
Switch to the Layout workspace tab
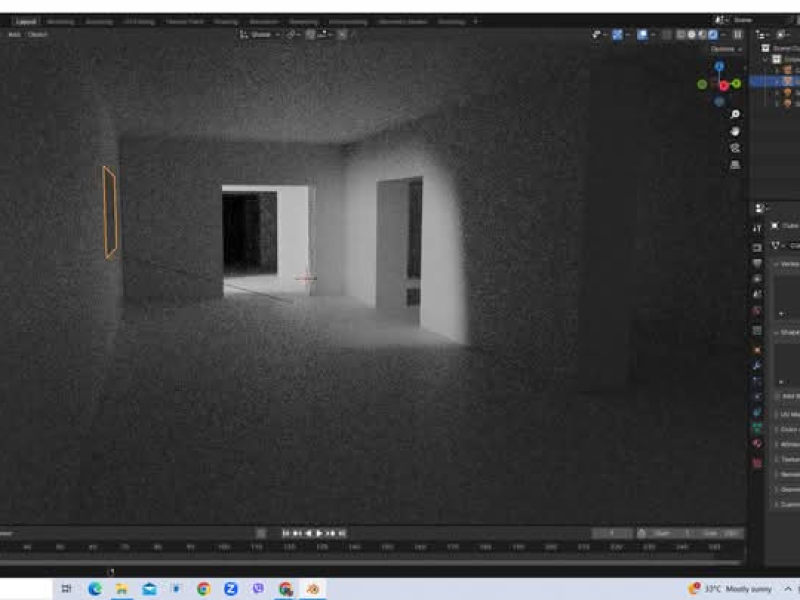26,21
